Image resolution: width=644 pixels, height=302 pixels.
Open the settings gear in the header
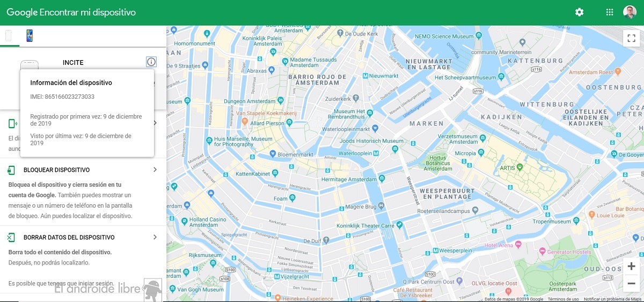pos(579,12)
